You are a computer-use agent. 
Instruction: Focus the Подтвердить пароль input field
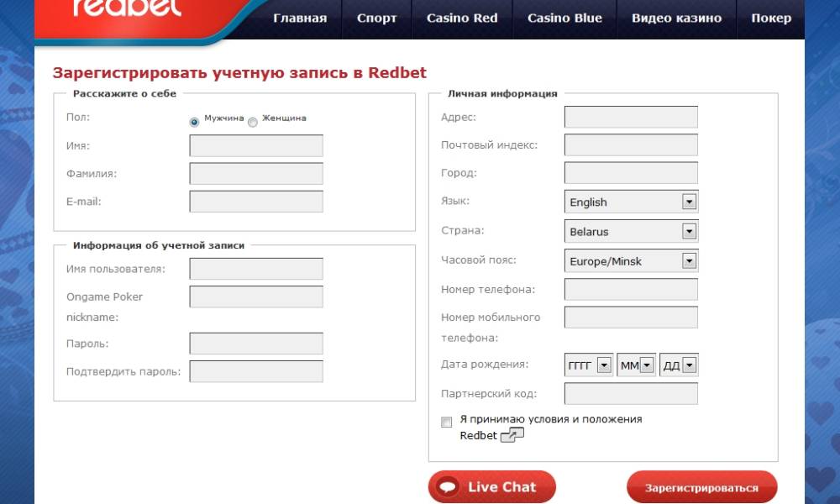(x=256, y=371)
